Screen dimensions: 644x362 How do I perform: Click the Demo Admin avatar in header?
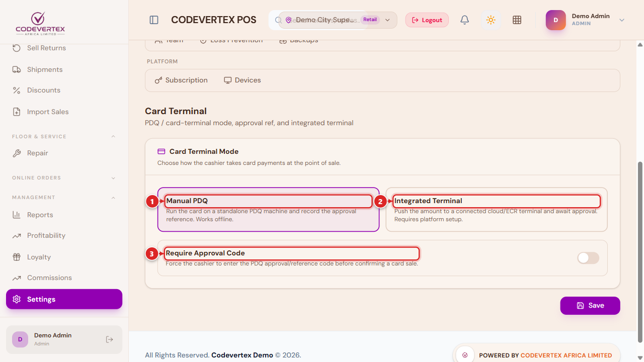[556, 20]
